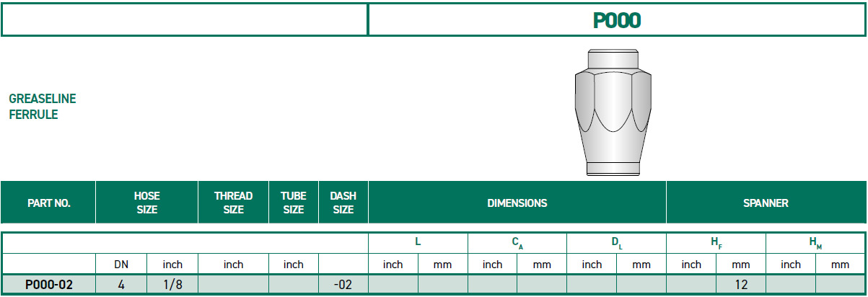Click the mm unit under DL
Viewport: 868px width, 297px height.
coord(641,265)
